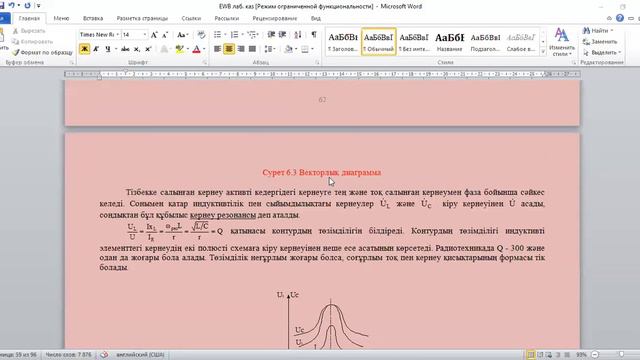Open the Find (Найти) dropdown arrow
Image resolution: width=640 pixels, height=360 pixels.
tap(611, 31)
